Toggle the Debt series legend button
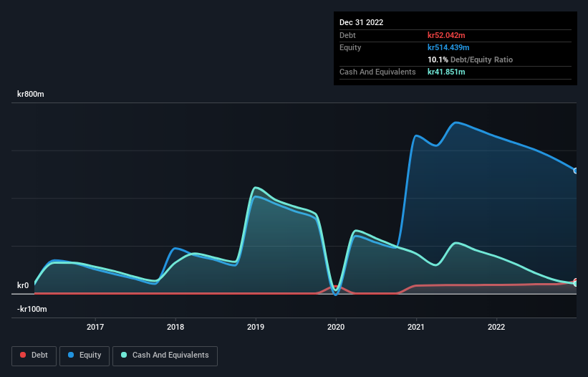The width and height of the screenshot is (588, 377). click(x=34, y=355)
